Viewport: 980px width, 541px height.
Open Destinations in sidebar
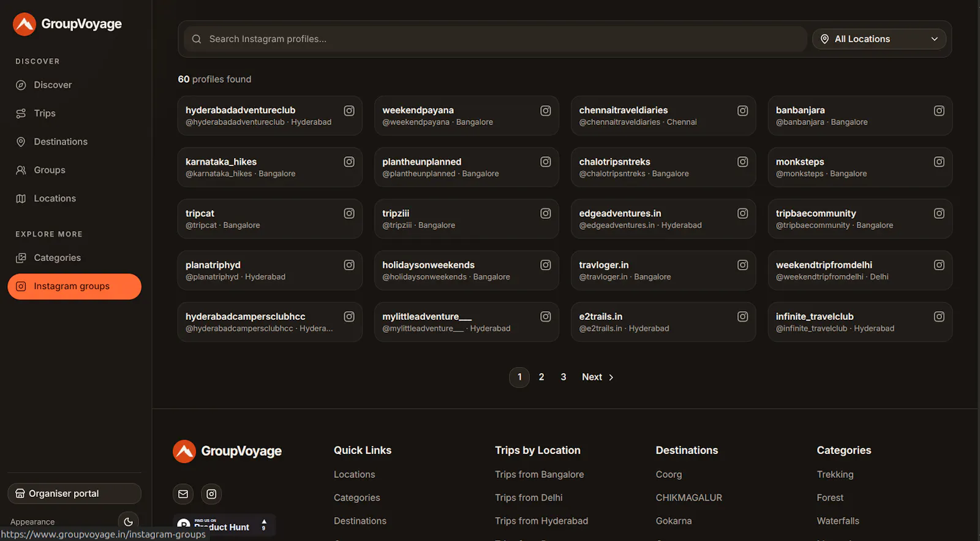[x=74, y=142]
